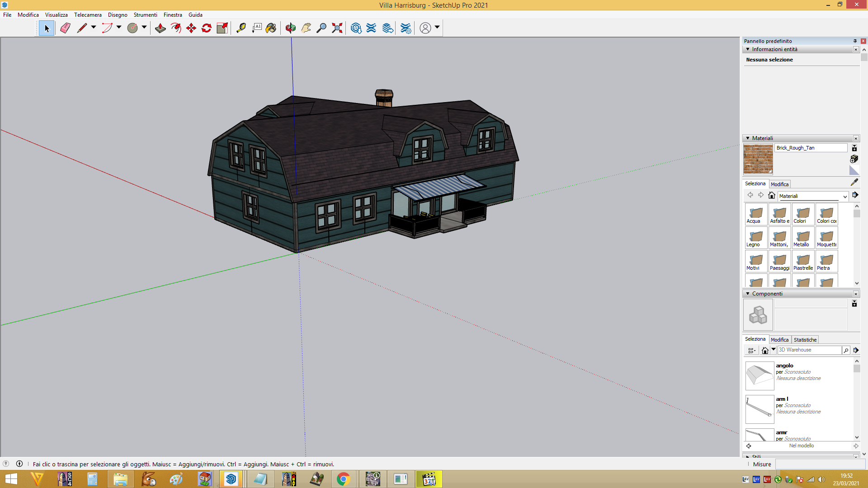
Task: Select the Orbit tool
Action: pyautogui.click(x=290, y=28)
